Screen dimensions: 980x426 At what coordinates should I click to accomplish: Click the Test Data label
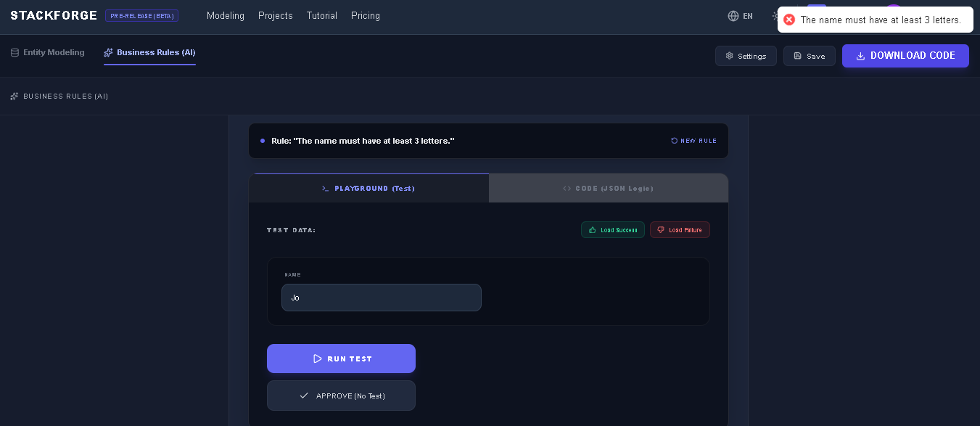292,230
